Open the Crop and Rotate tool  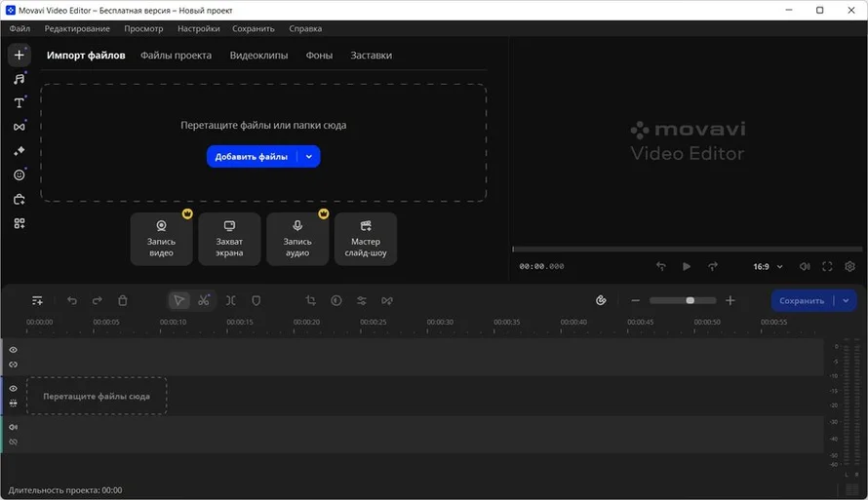(310, 300)
